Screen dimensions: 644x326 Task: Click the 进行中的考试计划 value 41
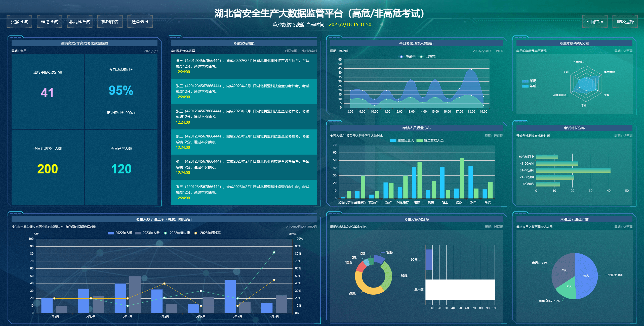pos(47,92)
